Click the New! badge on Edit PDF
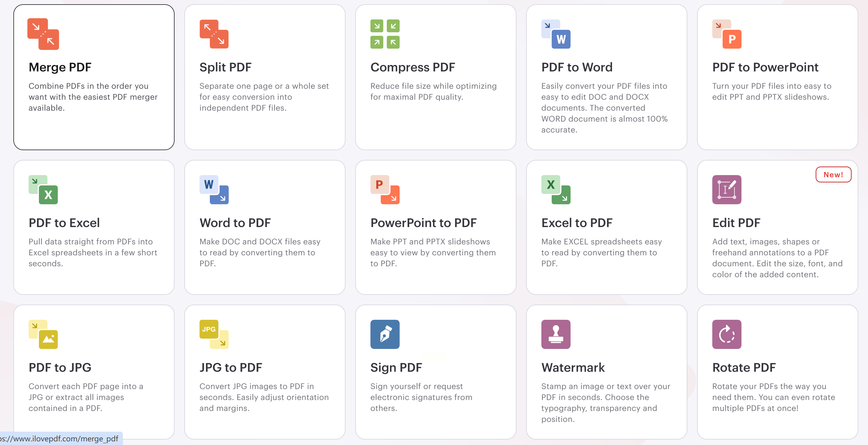This screenshot has height=445, width=868. click(x=833, y=174)
